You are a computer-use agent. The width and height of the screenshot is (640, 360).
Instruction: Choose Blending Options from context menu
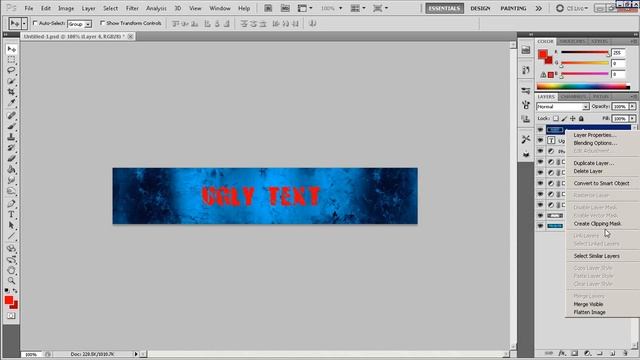[595, 143]
